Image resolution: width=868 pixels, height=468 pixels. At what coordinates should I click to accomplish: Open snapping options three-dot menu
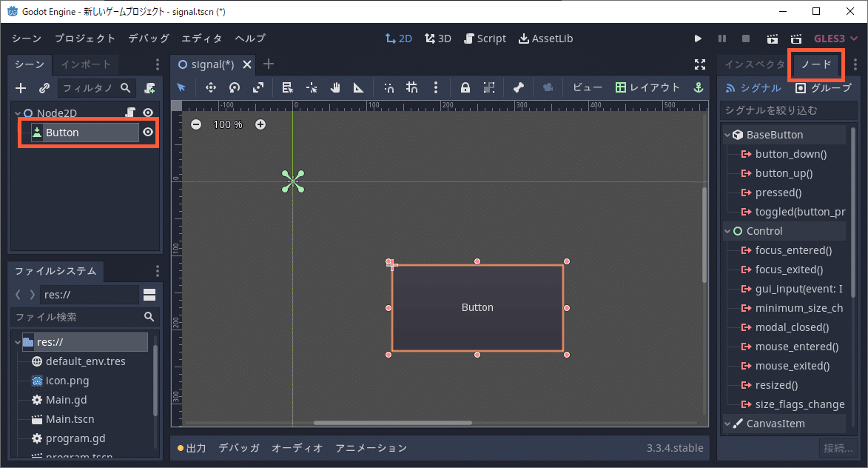click(436, 87)
